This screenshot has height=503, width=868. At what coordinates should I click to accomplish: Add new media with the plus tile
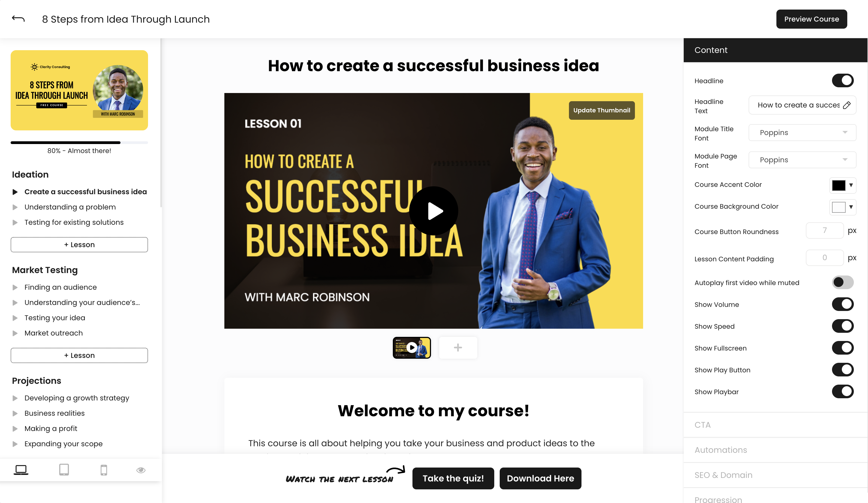458,348
